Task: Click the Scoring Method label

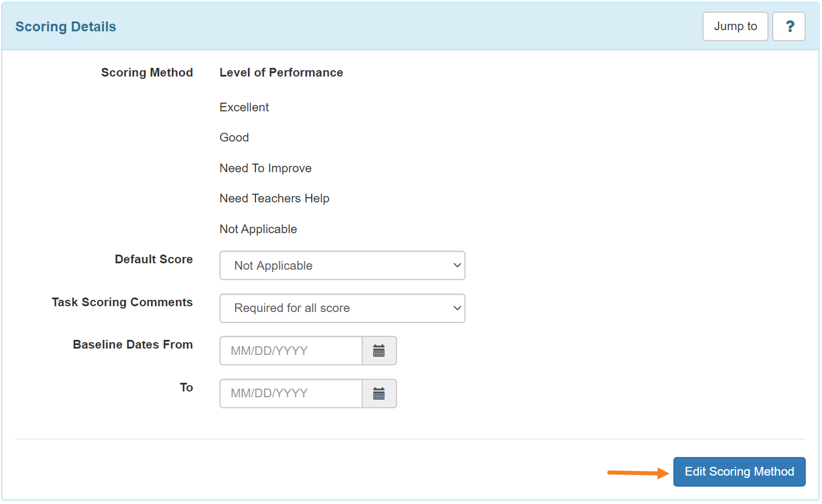Action: (x=147, y=72)
